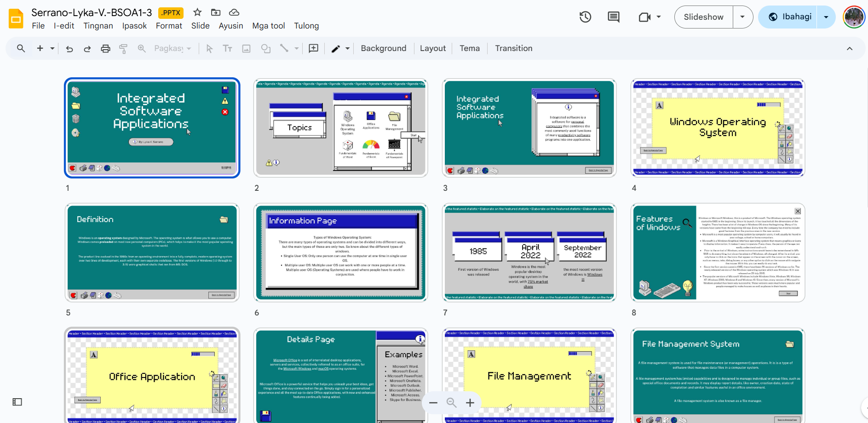Select the Office Application slide thumbnail
868x423 pixels.
pyautogui.click(x=152, y=376)
